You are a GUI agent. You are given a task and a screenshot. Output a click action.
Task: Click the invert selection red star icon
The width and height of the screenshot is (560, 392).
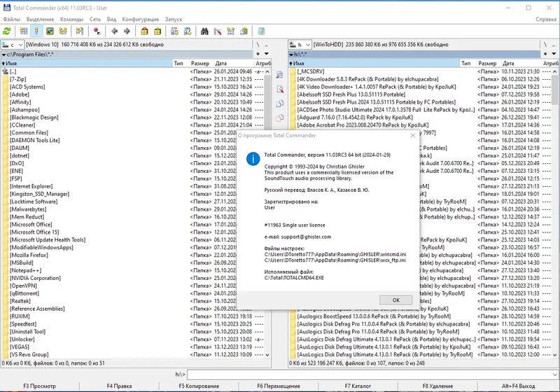click(97, 31)
